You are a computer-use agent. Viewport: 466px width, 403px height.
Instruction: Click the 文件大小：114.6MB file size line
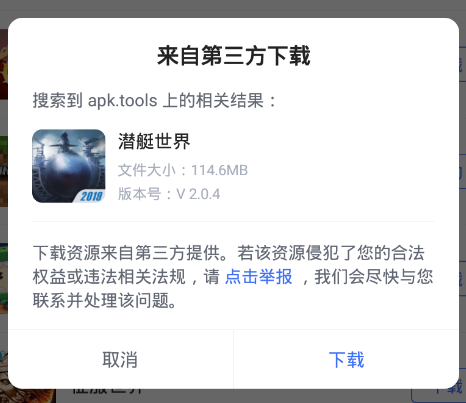(x=183, y=170)
